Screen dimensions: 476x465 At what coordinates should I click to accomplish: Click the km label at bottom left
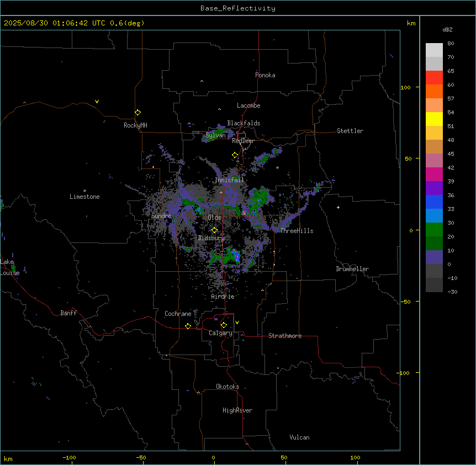[x=8, y=458]
